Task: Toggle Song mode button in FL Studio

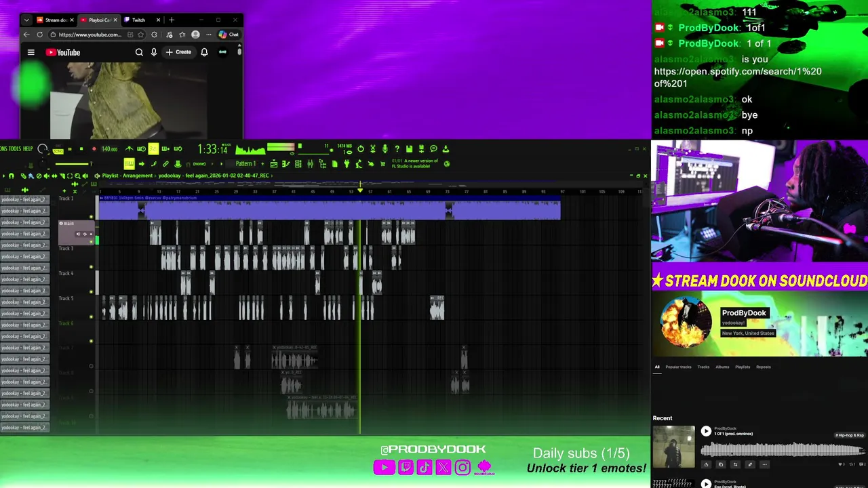Action: tap(58, 151)
